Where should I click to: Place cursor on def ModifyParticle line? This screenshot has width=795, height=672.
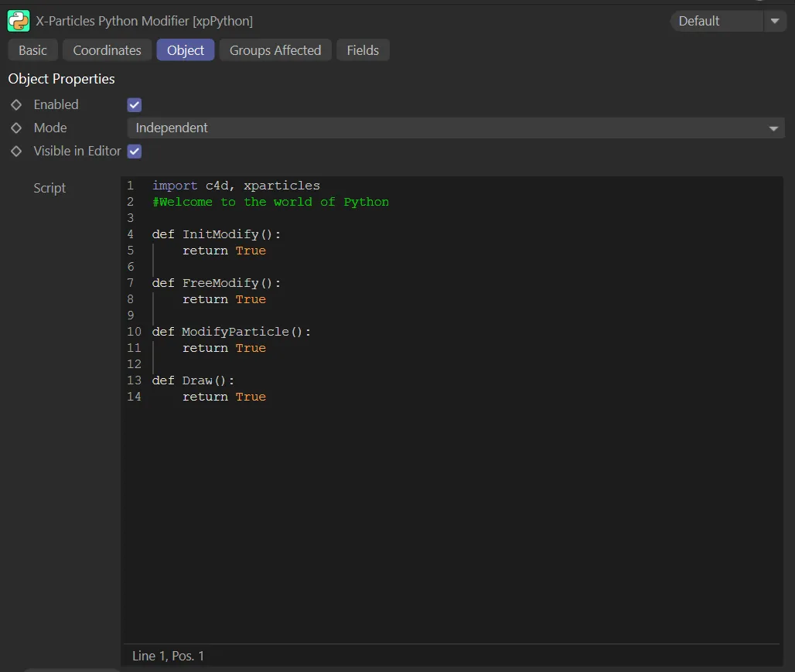pos(231,332)
